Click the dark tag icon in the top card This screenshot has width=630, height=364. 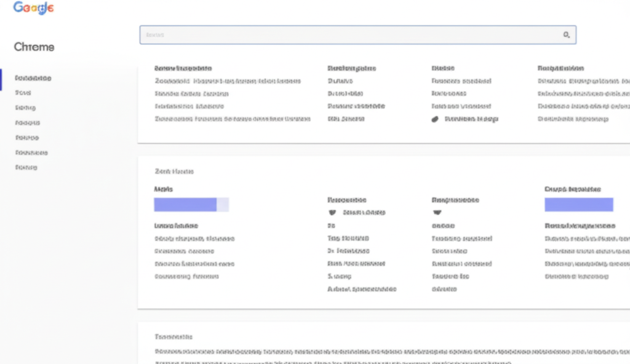pos(435,119)
